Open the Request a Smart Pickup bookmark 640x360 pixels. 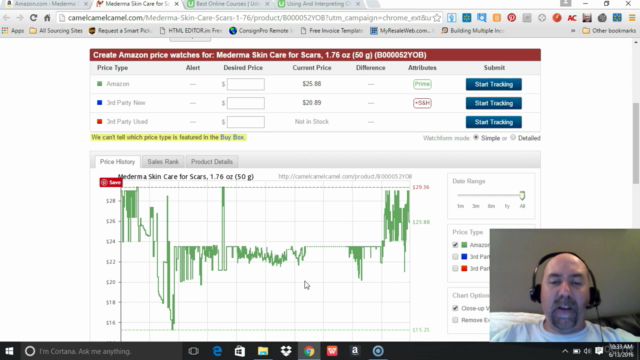click(120, 31)
